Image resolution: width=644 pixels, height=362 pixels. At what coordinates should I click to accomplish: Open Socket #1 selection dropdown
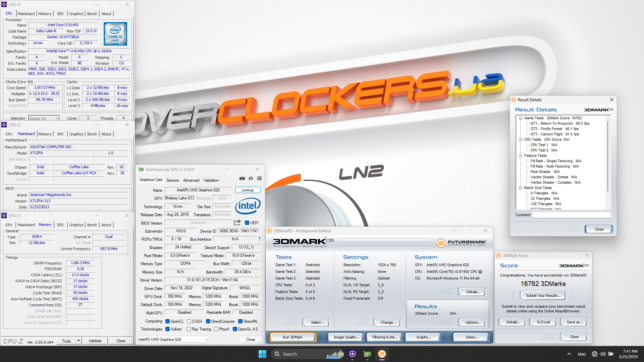point(44,118)
